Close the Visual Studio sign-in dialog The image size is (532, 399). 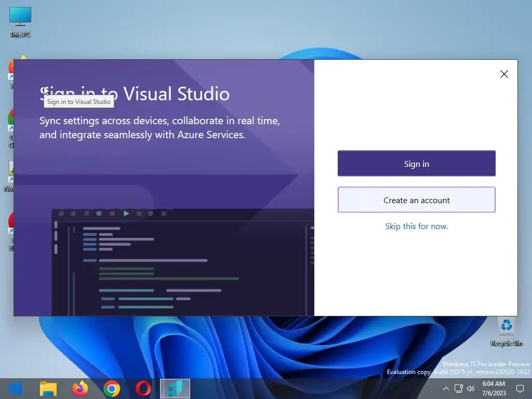(x=504, y=74)
